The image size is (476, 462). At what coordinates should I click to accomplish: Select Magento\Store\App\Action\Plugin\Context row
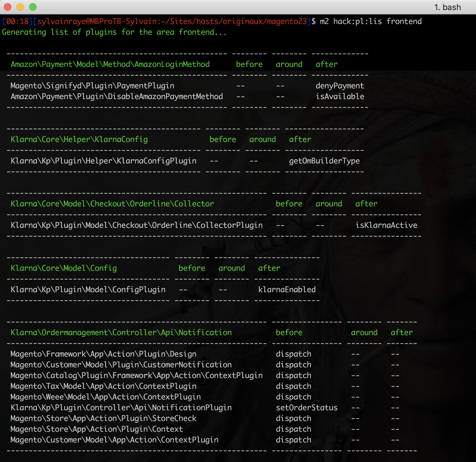[205, 429]
